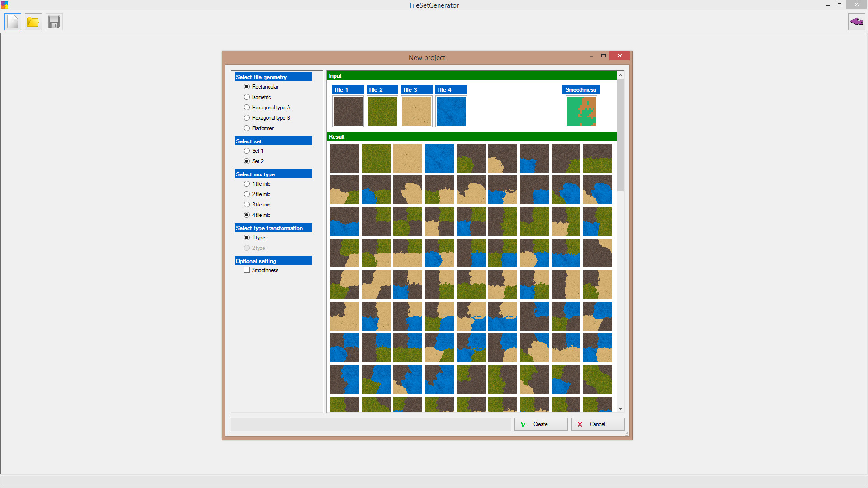
Task: Click the Smoothness preview image
Action: pos(581,111)
